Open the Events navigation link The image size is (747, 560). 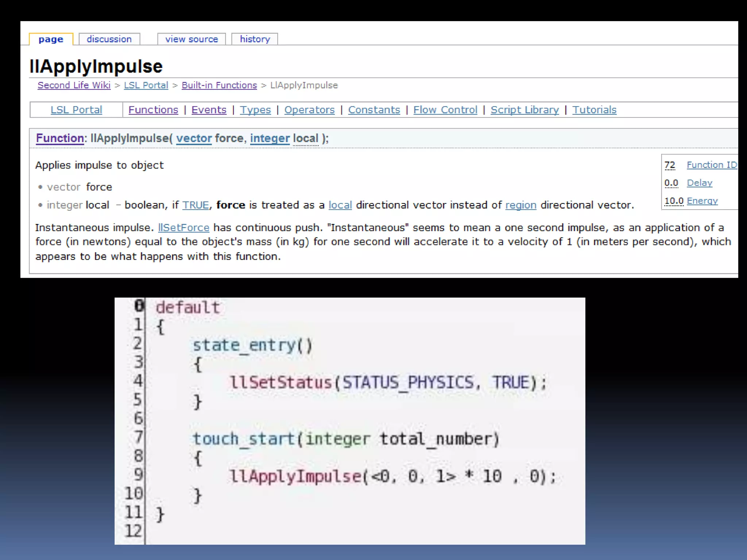tap(209, 110)
